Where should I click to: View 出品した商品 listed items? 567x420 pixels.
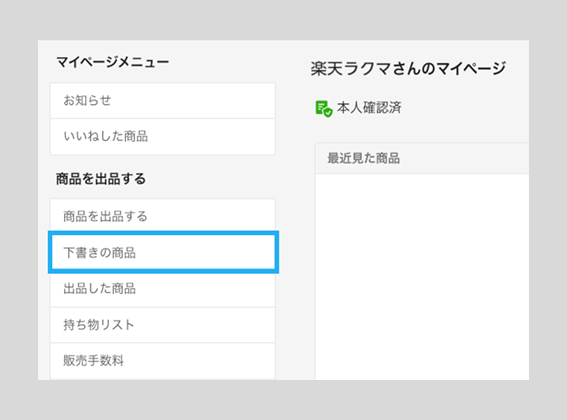[x=162, y=289]
